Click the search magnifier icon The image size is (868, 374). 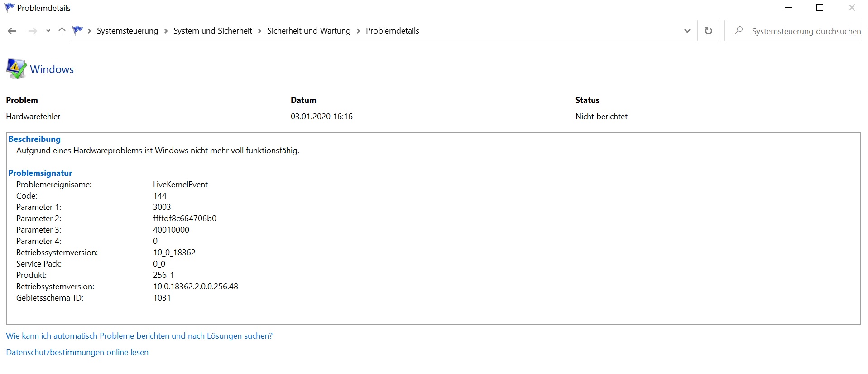click(739, 31)
